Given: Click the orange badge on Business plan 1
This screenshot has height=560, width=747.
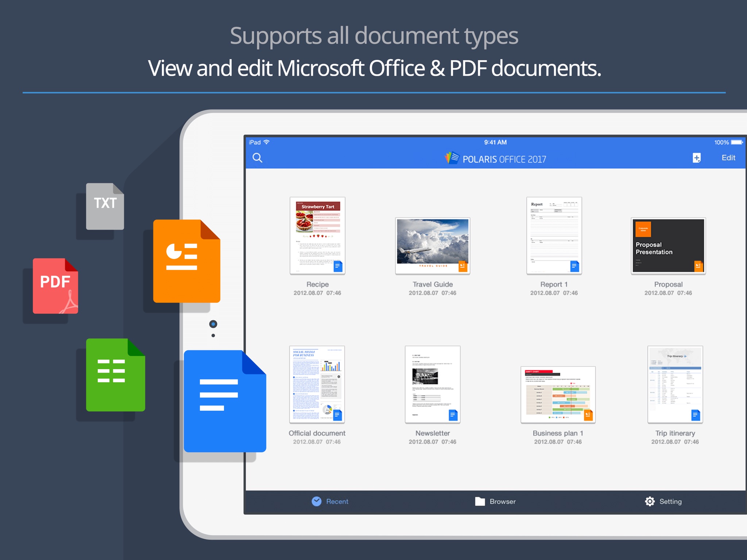Looking at the screenshot, I should coord(588,415).
